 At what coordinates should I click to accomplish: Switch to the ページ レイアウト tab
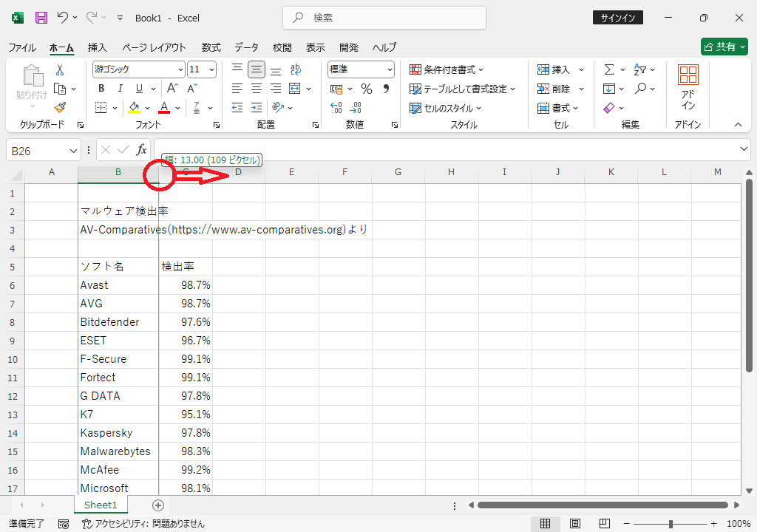pos(154,47)
